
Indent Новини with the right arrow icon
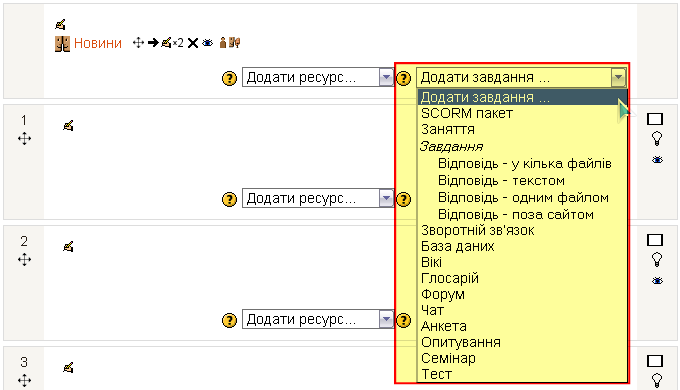click(x=153, y=43)
